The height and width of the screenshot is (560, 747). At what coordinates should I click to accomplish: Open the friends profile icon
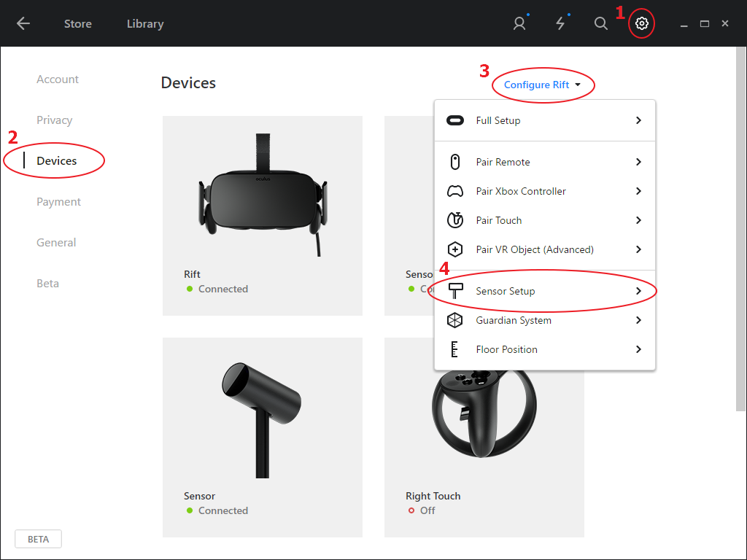(519, 23)
